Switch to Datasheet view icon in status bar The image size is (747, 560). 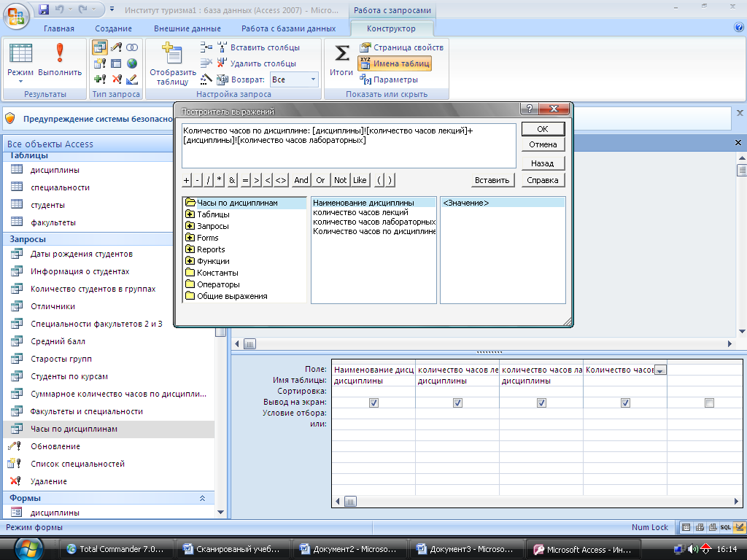[x=686, y=527]
